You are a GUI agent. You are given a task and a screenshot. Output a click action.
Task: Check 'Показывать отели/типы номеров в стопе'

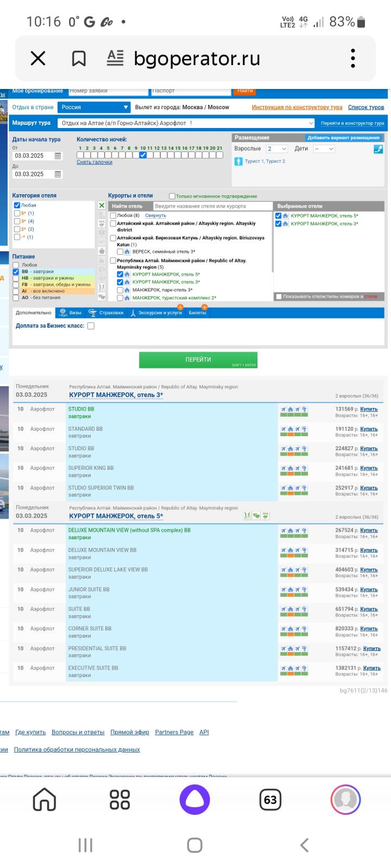click(x=279, y=297)
